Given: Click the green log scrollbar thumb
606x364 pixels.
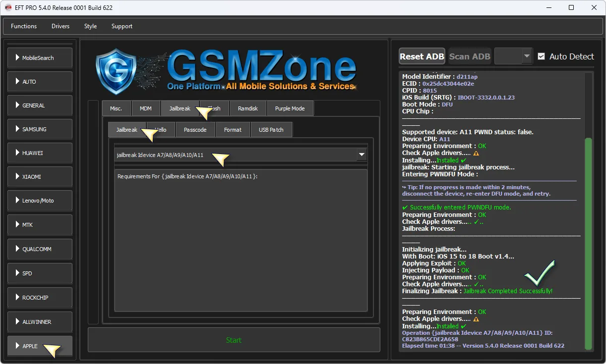Looking at the screenshot, I should pyautogui.click(x=588, y=243).
